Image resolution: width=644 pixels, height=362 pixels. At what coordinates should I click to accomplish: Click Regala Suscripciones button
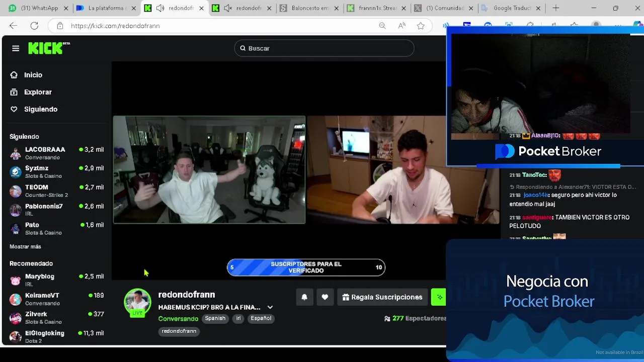[x=382, y=297]
